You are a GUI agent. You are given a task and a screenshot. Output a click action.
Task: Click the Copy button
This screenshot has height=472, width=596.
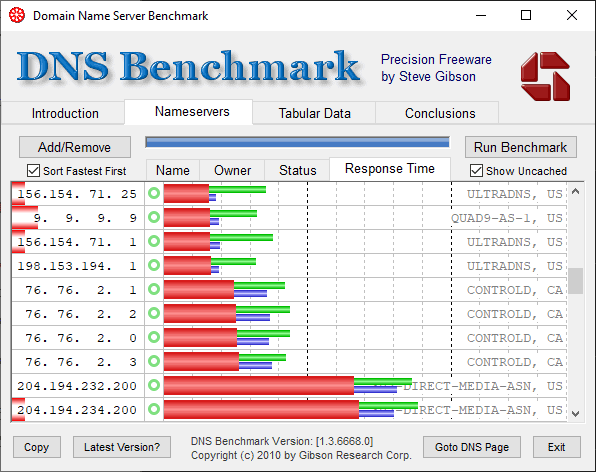[36, 447]
